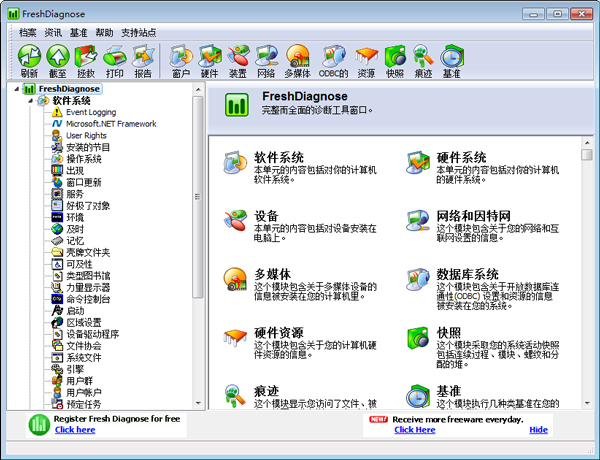Open the 支持站点 menu
The height and width of the screenshot is (460, 600).
139,33
